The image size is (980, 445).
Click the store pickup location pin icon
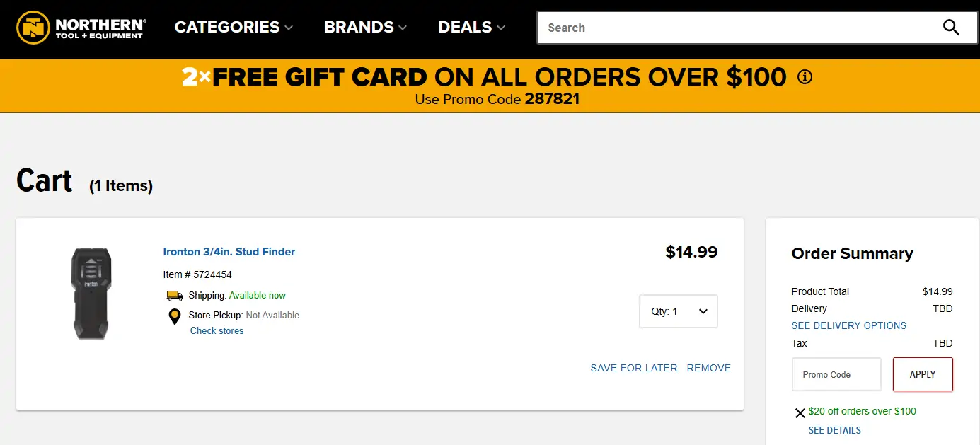pyautogui.click(x=175, y=316)
